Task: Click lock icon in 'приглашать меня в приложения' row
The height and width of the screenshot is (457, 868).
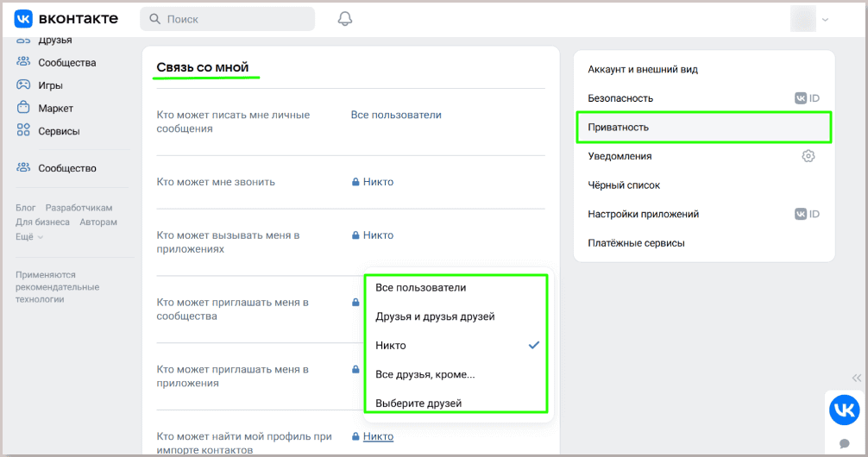Action: 355,369
